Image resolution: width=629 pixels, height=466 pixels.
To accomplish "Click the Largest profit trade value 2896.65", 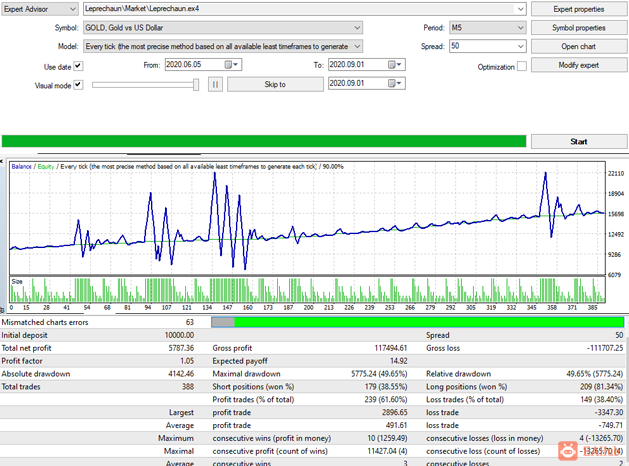I will click(x=394, y=412).
